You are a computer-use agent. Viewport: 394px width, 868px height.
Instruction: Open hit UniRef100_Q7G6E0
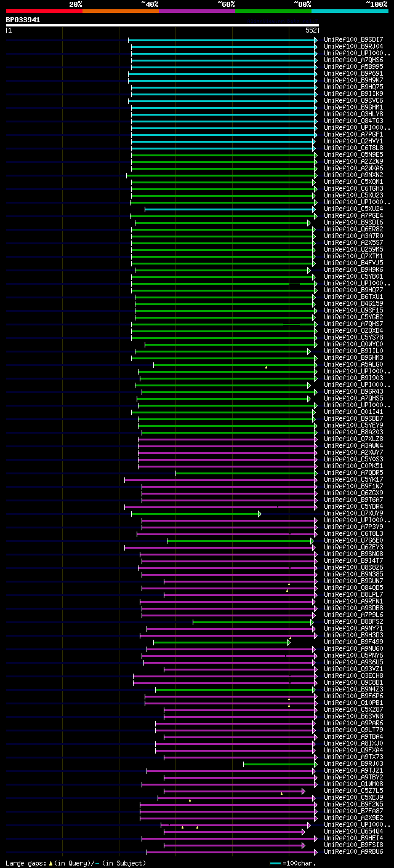pyautogui.click(x=353, y=540)
